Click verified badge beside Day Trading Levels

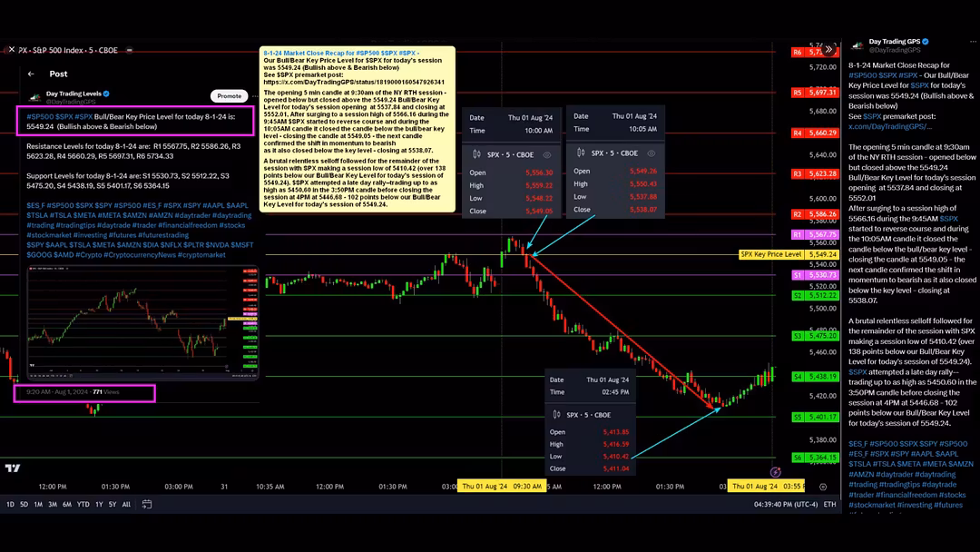click(x=106, y=94)
